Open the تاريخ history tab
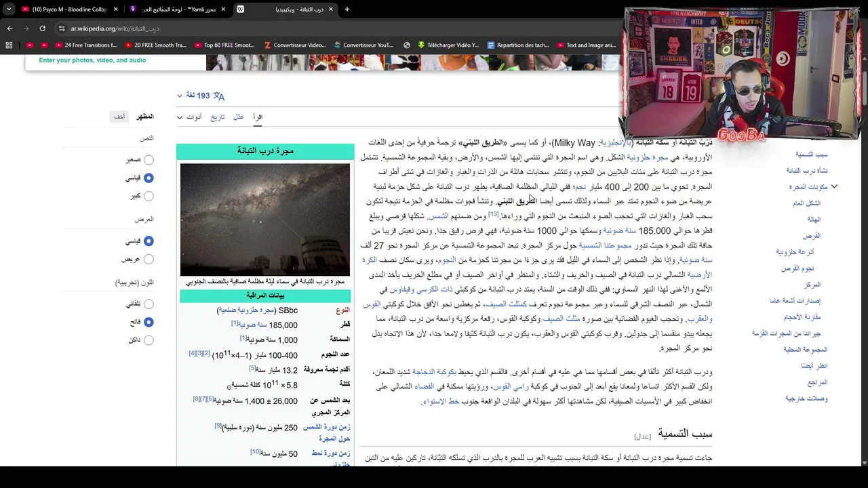 (x=217, y=117)
